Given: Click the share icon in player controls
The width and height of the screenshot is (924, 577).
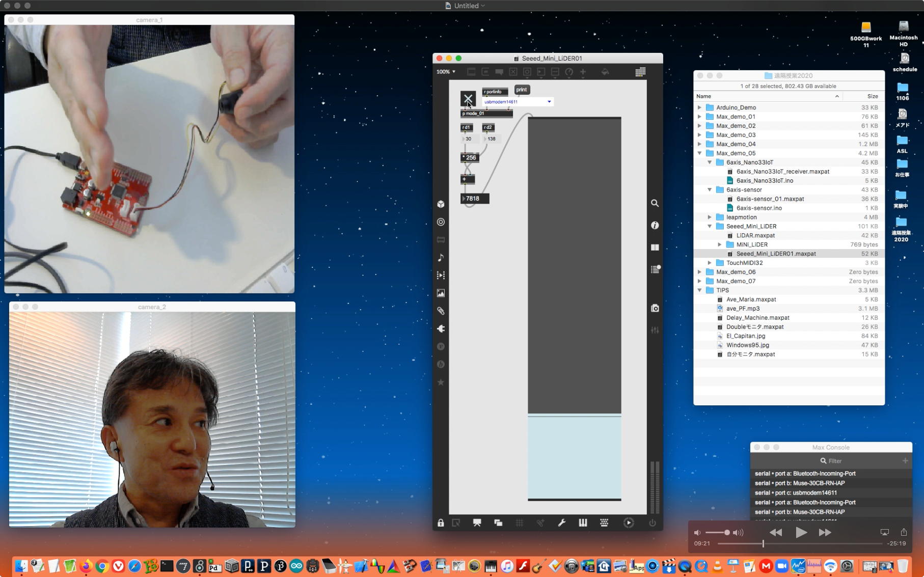Looking at the screenshot, I should [904, 532].
